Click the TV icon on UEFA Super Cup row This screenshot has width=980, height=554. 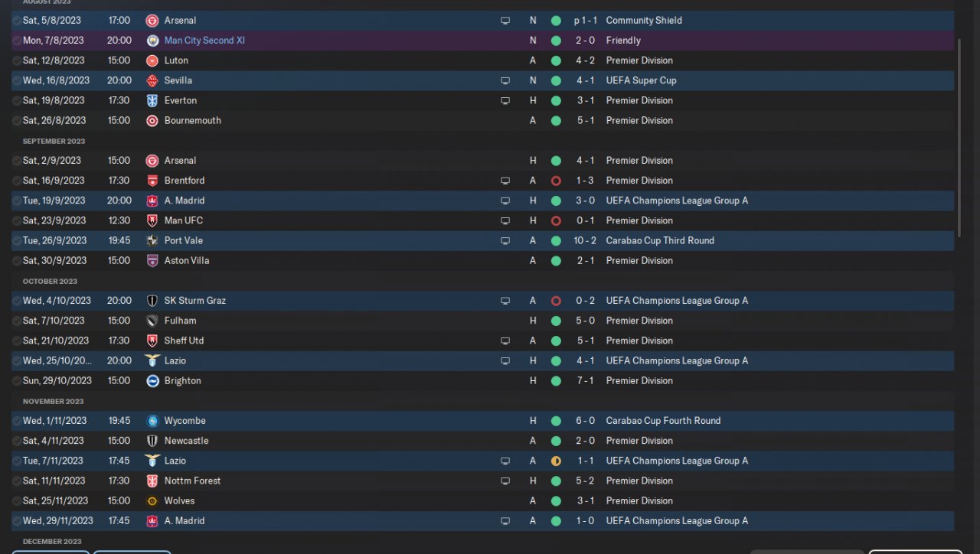[505, 80]
